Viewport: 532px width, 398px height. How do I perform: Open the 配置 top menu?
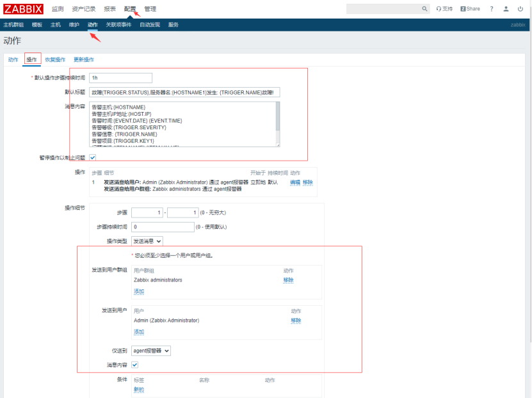(x=129, y=9)
